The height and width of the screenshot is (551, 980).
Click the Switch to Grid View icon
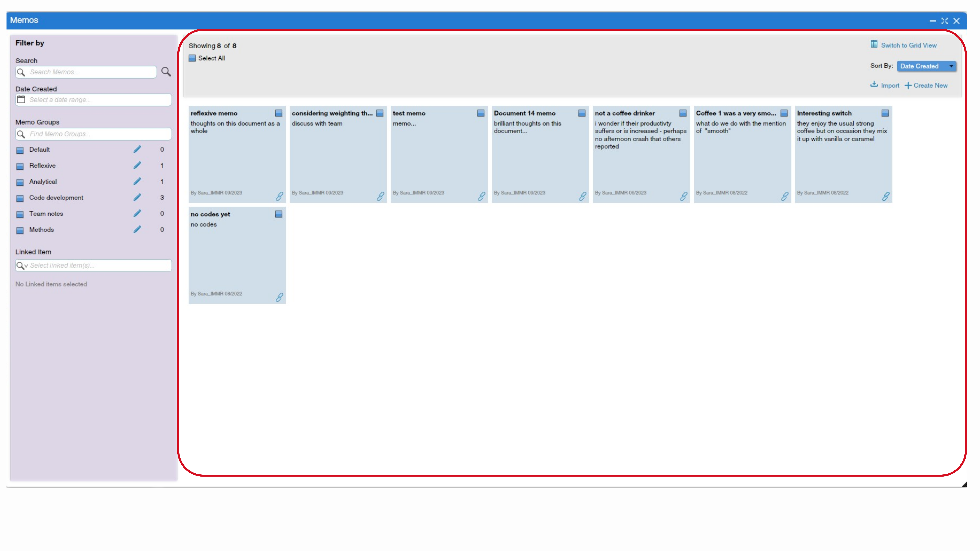874,44
